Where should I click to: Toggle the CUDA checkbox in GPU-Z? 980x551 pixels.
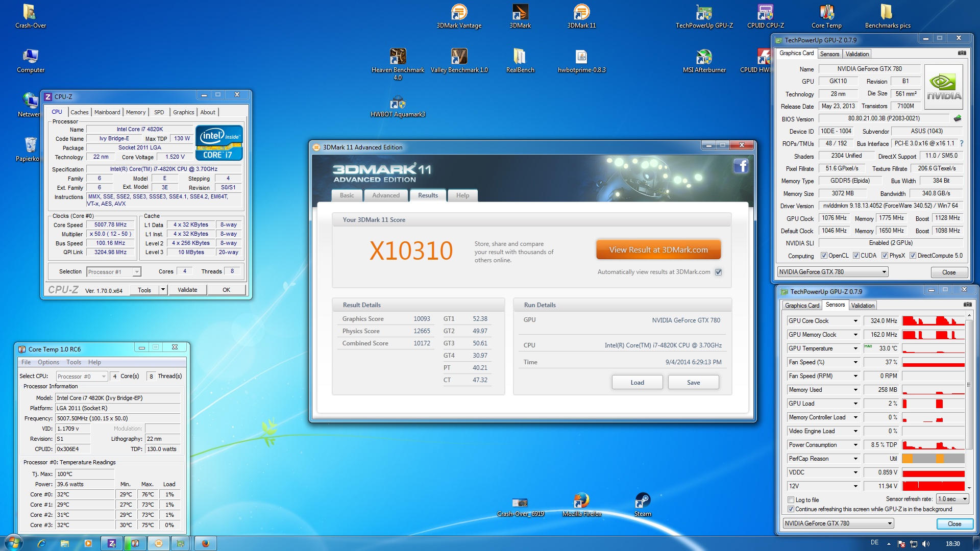856,256
